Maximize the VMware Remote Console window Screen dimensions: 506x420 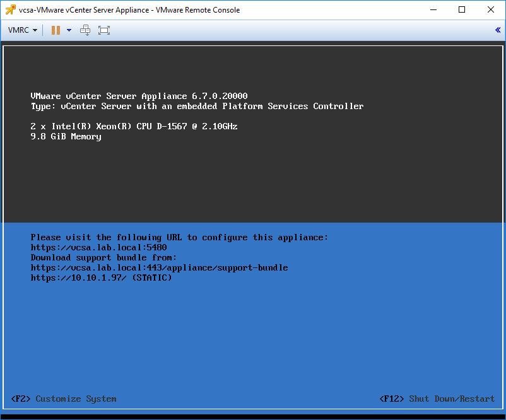462,9
